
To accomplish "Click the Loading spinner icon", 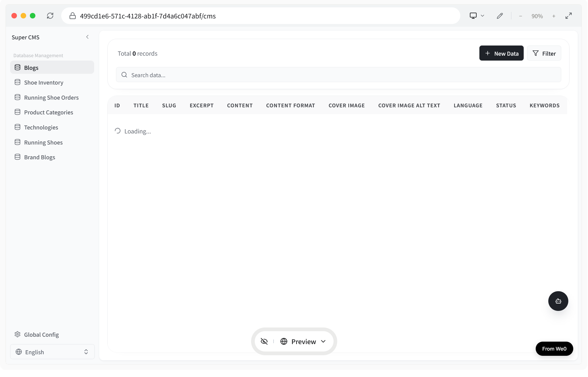I will [x=118, y=131].
